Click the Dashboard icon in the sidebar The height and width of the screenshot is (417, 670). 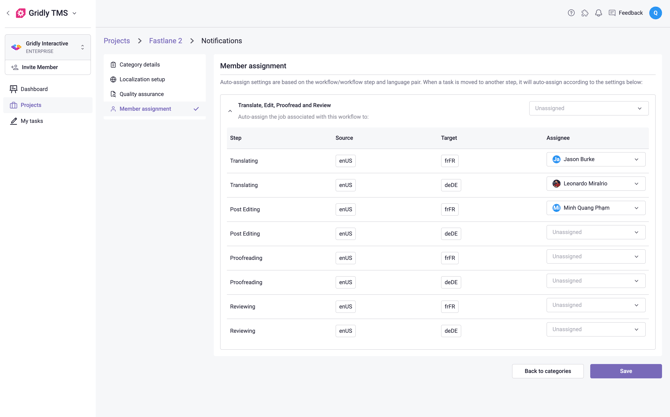pos(14,89)
